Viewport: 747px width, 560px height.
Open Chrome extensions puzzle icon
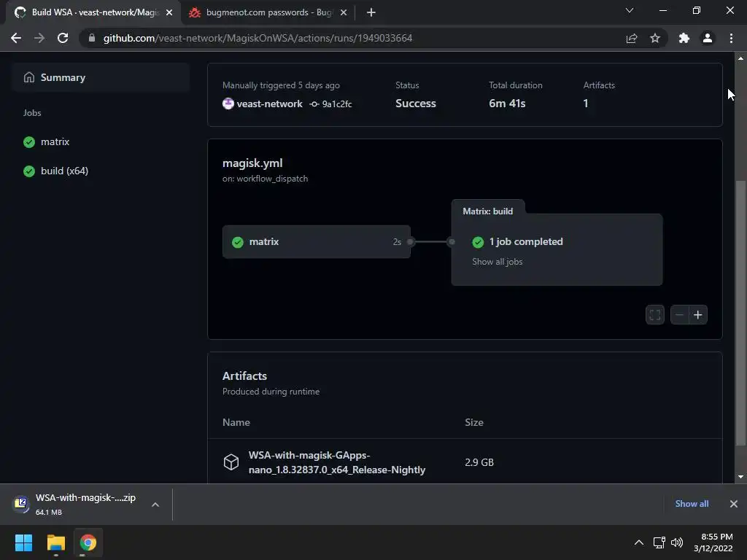(x=684, y=38)
